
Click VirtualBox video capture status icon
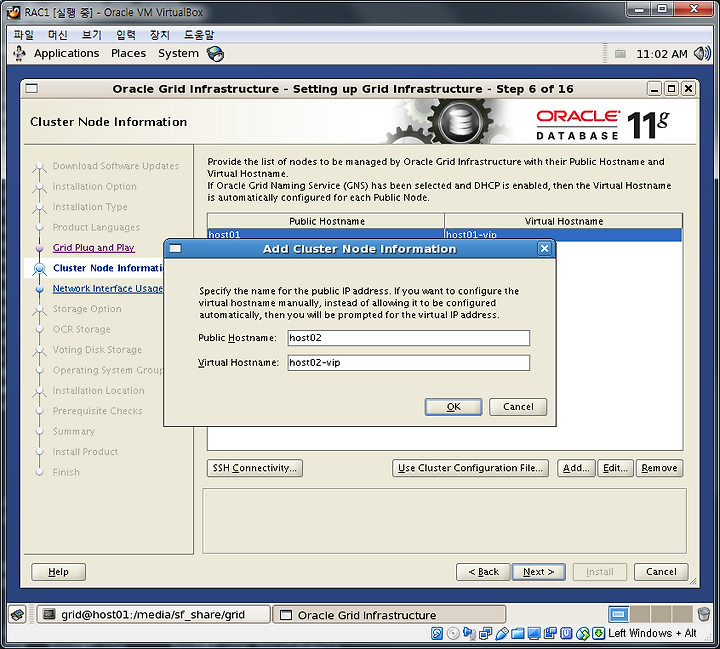pos(550,633)
